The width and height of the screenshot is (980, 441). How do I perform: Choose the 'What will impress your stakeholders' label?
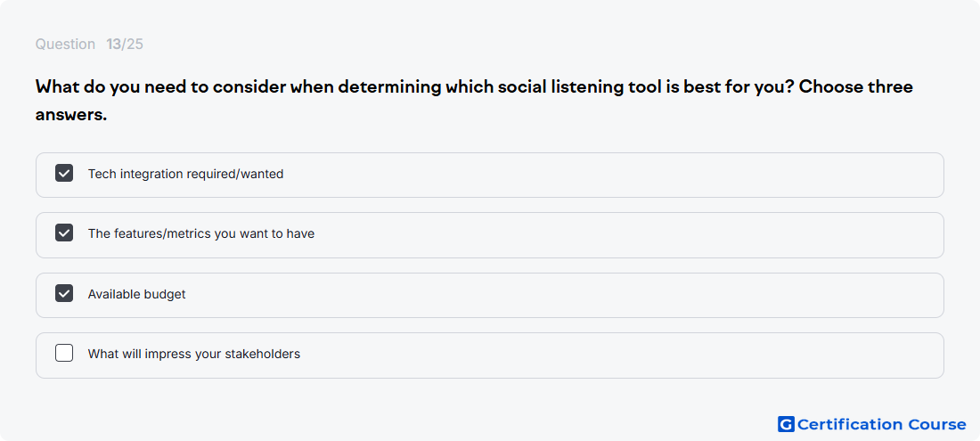pyautogui.click(x=193, y=355)
